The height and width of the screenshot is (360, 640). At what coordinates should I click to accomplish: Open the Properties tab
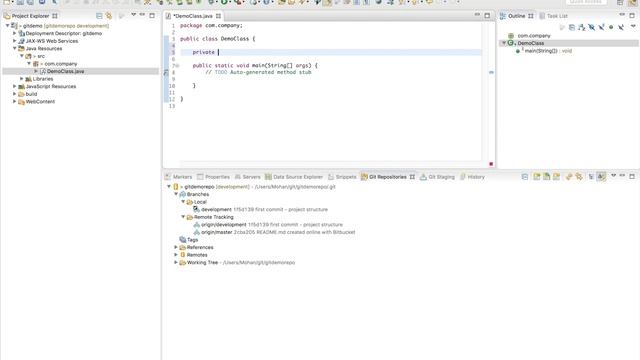pyautogui.click(x=213, y=177)
